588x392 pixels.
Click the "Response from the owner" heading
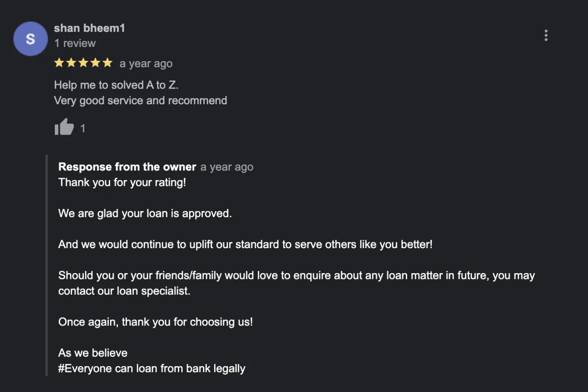[x=127, y=167]
